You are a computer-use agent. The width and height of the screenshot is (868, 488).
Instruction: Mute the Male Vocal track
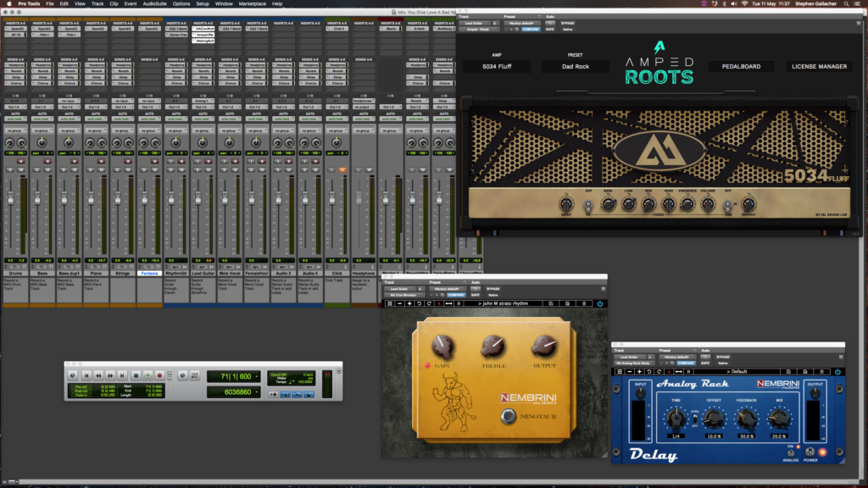236,169
